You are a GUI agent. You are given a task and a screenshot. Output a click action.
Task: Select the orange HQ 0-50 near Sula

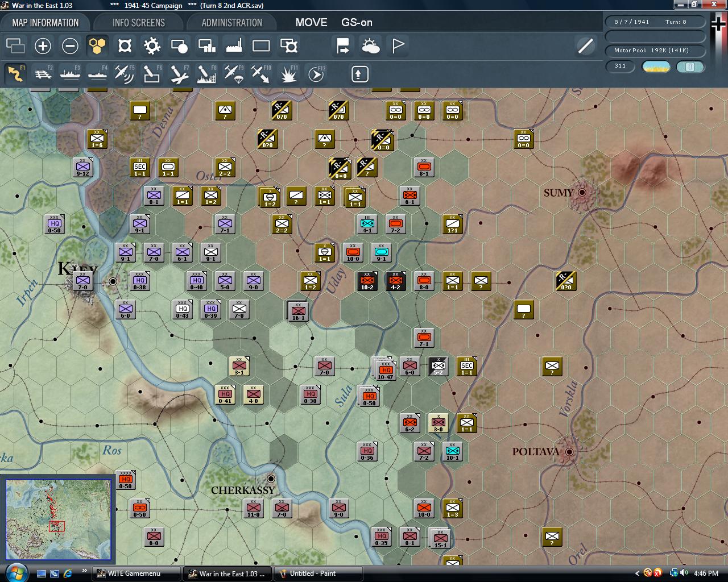tap(370, 396)
